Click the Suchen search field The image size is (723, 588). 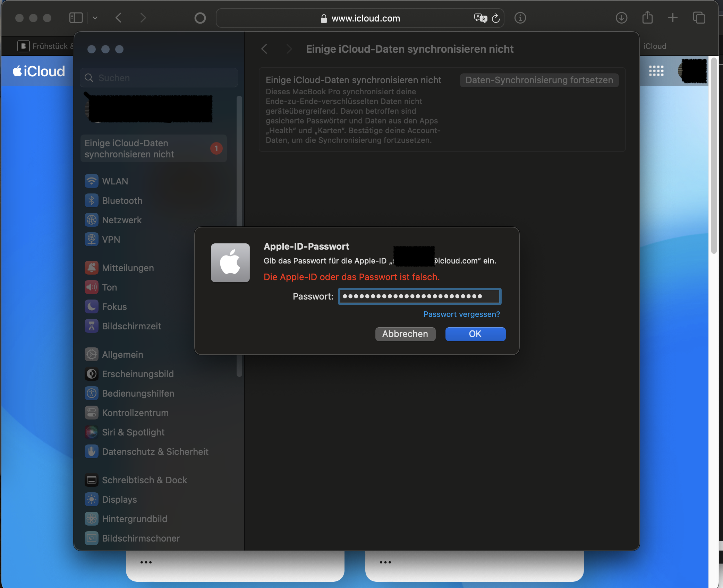pos(160,78)
